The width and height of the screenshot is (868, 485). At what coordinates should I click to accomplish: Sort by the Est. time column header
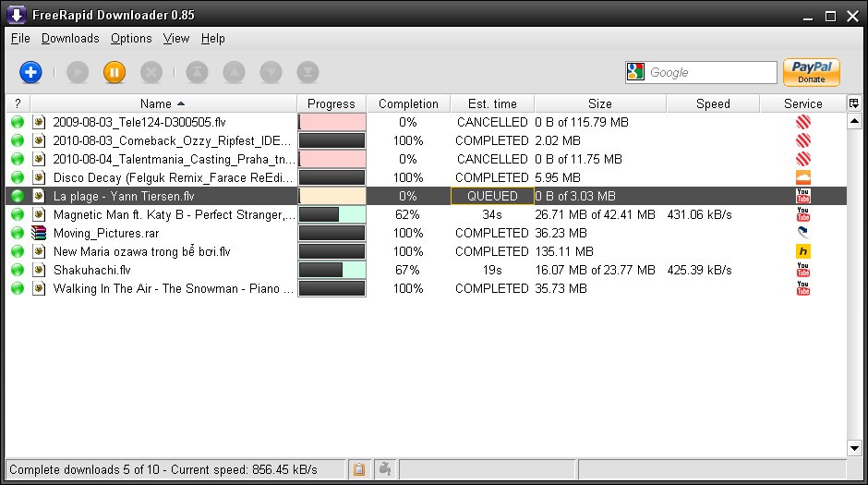pos(492,103)
